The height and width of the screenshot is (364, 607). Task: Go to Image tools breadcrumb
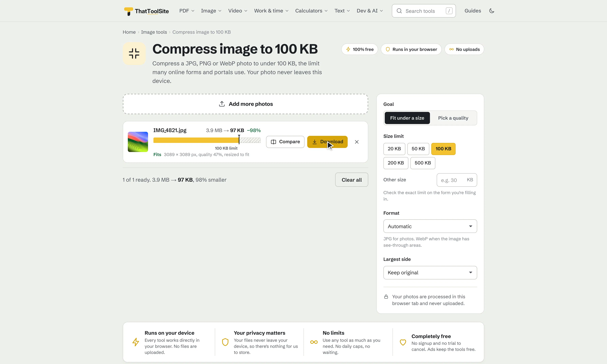click(154, 32)
